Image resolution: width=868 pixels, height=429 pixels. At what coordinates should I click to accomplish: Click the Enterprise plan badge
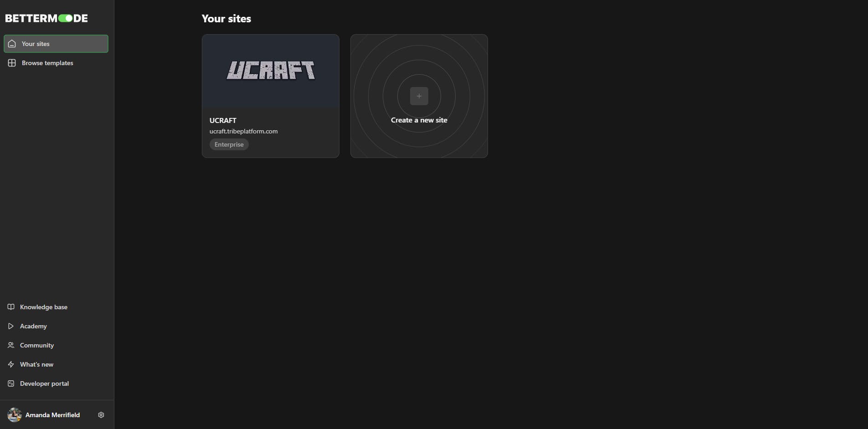(x=229, y=144)
